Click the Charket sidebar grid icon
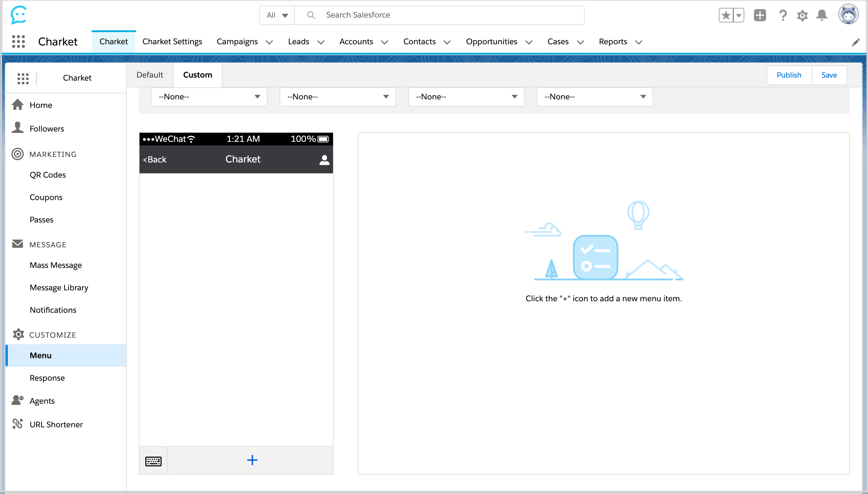 tap(23, 78)
